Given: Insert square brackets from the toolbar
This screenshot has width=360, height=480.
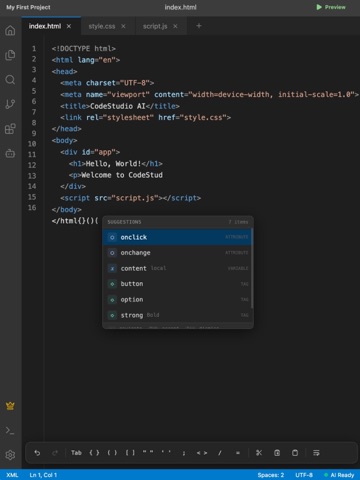Looking at the screenshot, I should [x=130, y=453].
